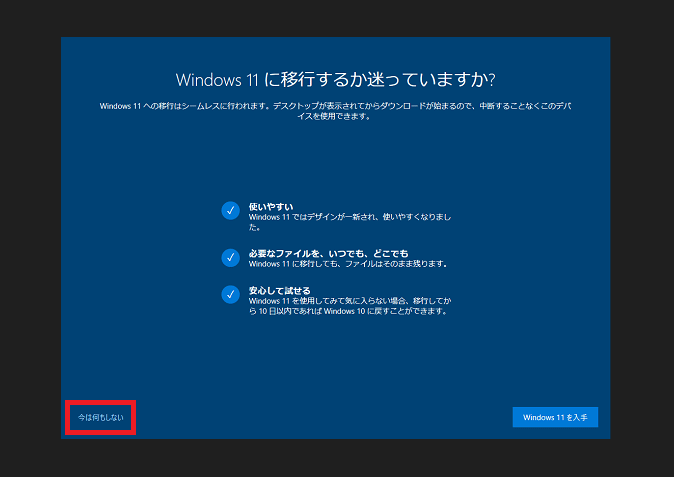
Task: Click the heading Windows 11 に移行するか迷っていますか?
Action: [x=335, y=80]
